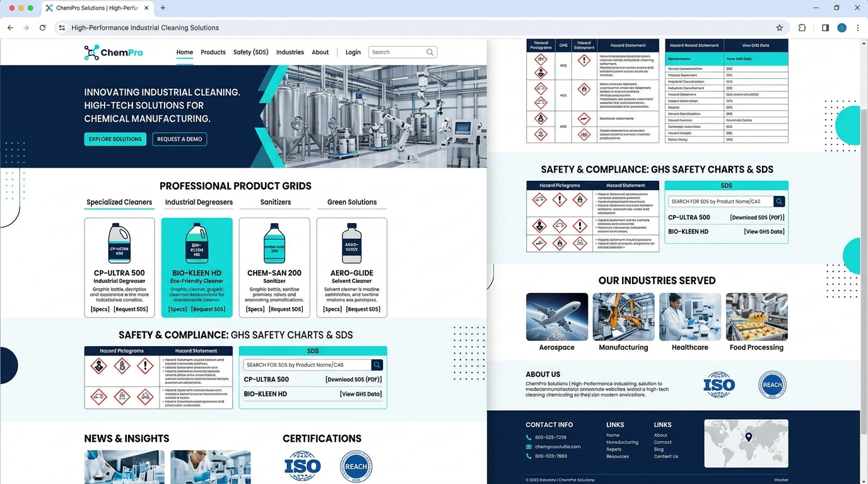This screenshot has width=868, height=484.
Task: Click the Blog link in the footer
Action: [659, 449]
